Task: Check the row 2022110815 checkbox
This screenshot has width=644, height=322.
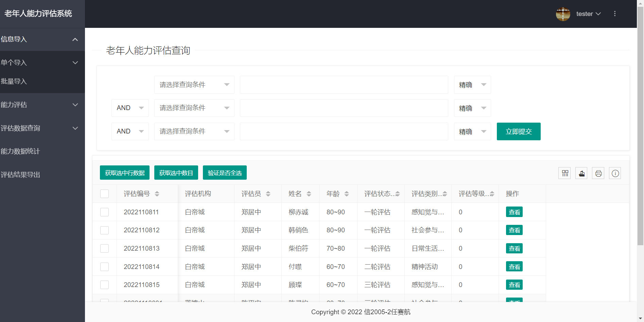Action: click(x=105, y=285)
